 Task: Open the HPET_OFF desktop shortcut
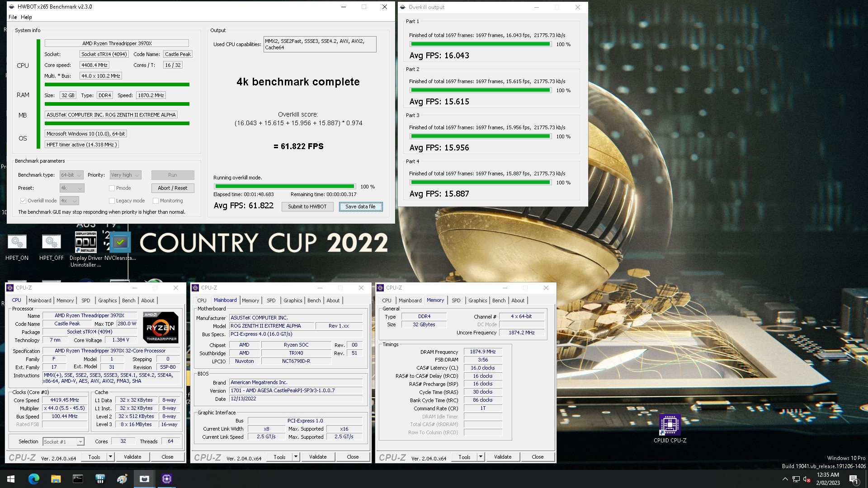(x=51, y=247)
